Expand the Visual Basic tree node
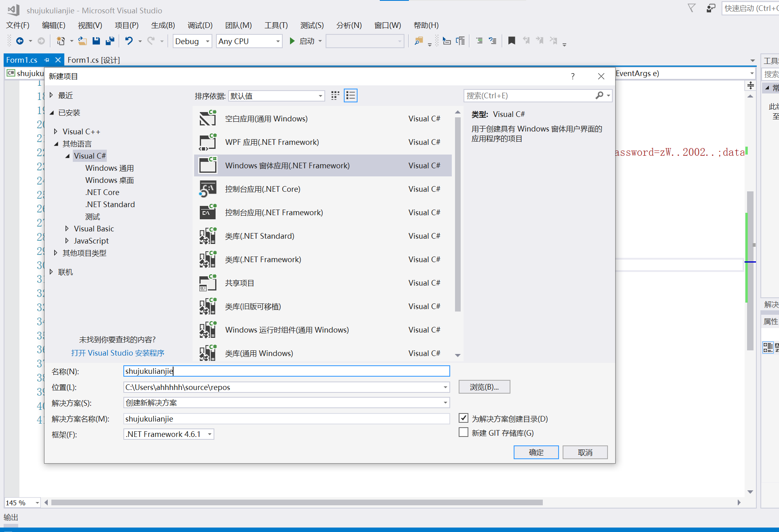 (x=67, y=229)
